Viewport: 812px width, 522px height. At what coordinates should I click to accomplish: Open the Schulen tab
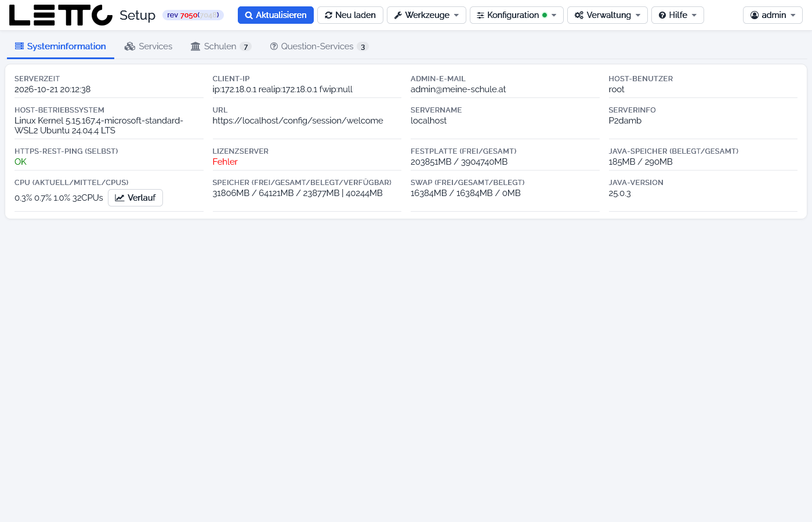(221, 46)
